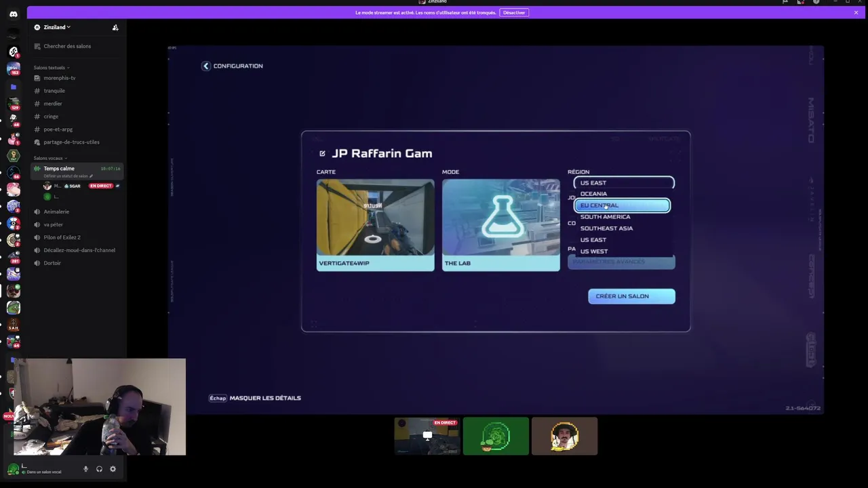Open the server with the 129 badge

pyautogui.click(x=13, y=103)
